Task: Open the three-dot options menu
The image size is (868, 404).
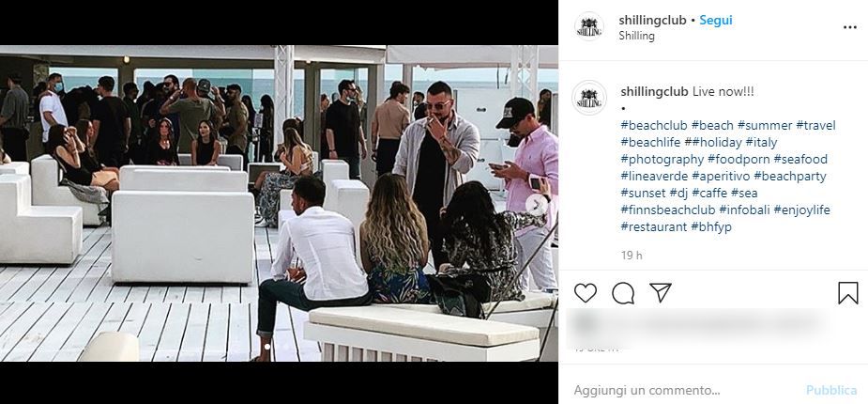Action: pos(850,27)
